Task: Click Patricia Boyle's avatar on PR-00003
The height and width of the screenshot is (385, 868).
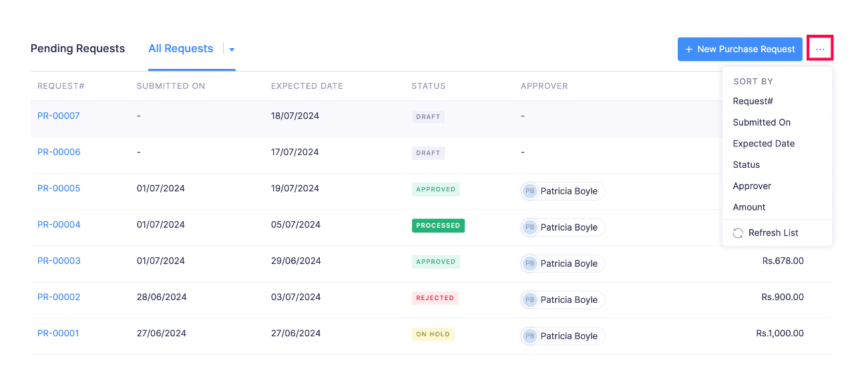Action: (x=529, y=263)
